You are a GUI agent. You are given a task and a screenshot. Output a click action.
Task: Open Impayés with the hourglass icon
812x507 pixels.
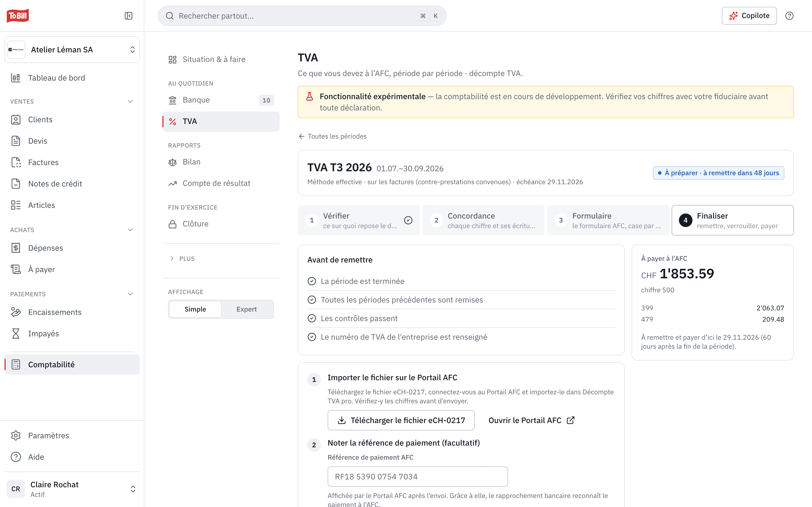coord(16,334)
